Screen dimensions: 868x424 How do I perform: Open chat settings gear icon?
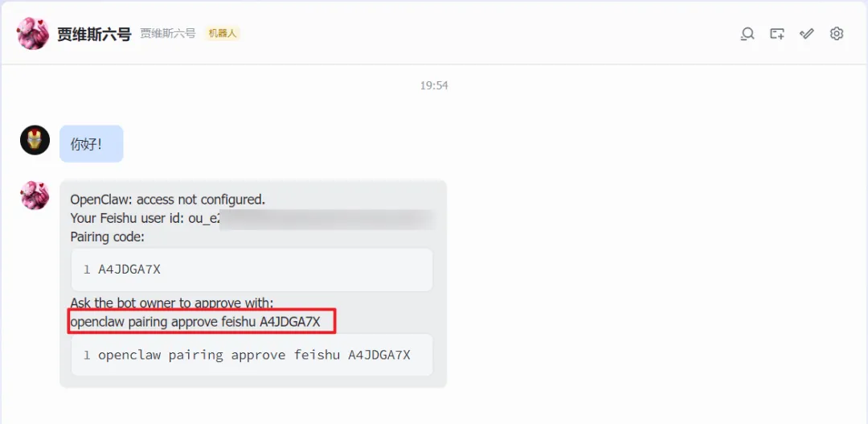point(837,34)
